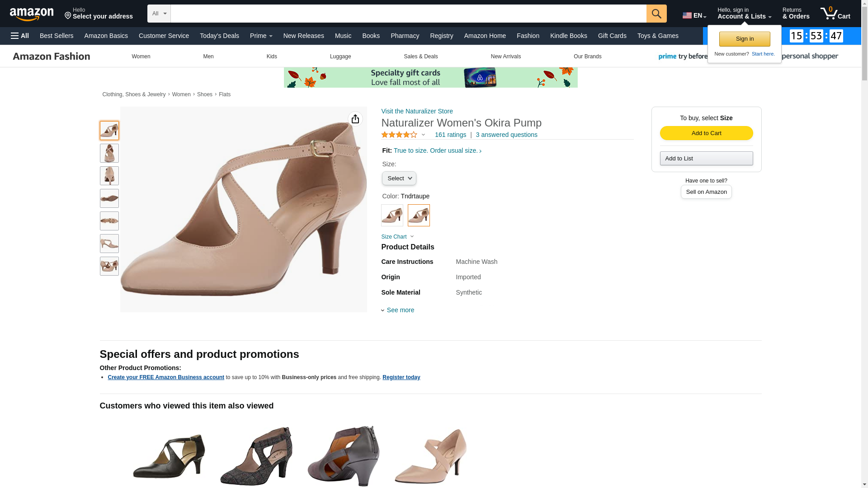Open Sales & Deals fashion tab
The image size is (868, 488).
coord(420,56)
